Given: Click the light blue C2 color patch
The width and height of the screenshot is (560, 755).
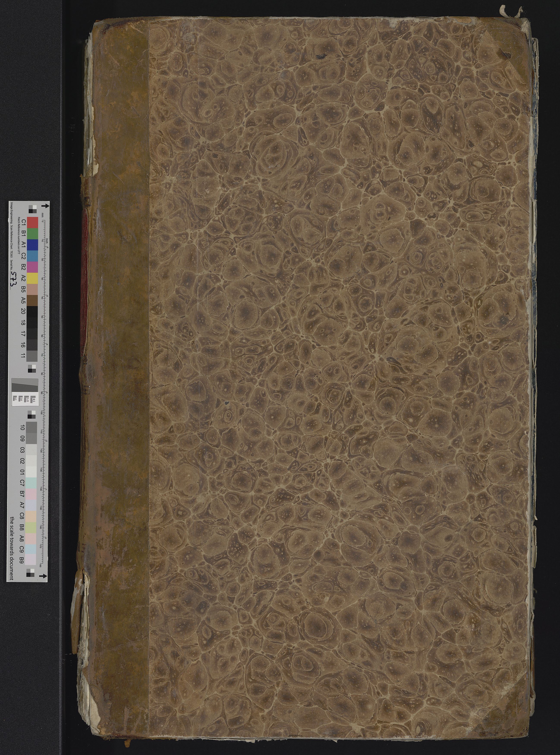Looking at the screenshot, I should coord(33,256).
